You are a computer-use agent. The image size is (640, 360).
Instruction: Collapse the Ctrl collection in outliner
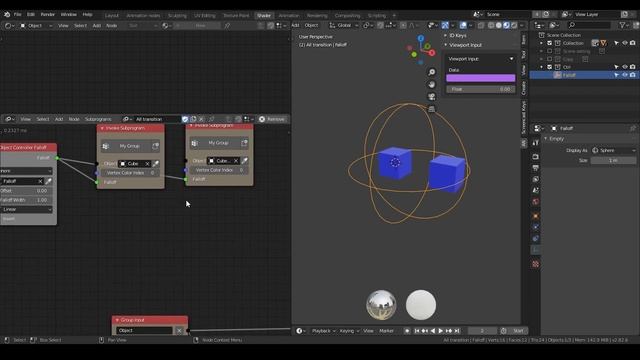[x=542, y=67]
